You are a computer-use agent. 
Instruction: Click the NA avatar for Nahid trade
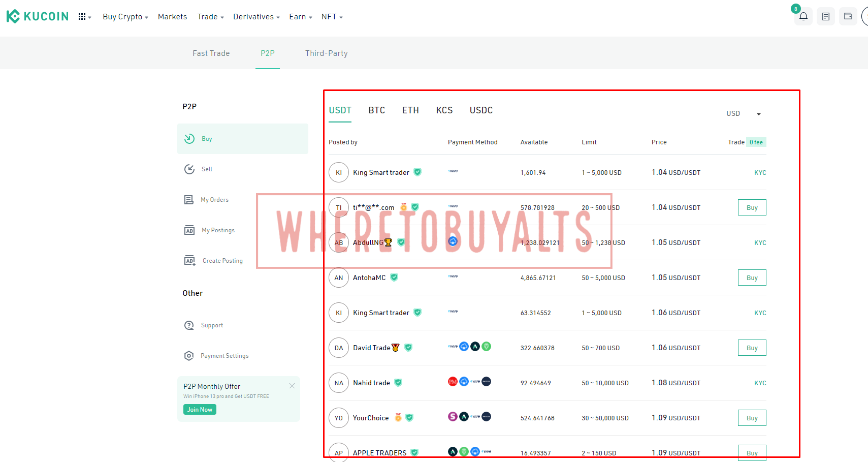[339, 383]
